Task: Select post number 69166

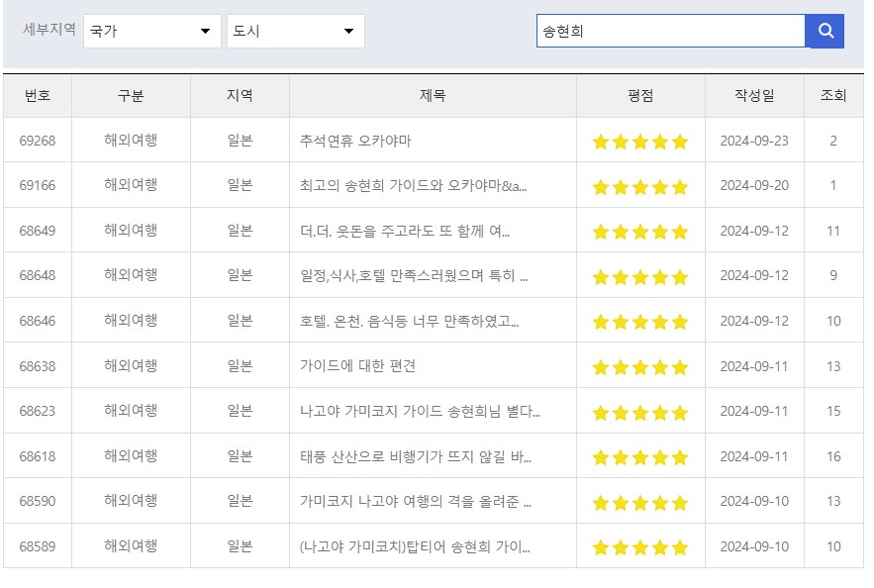Action: point(38,185)
